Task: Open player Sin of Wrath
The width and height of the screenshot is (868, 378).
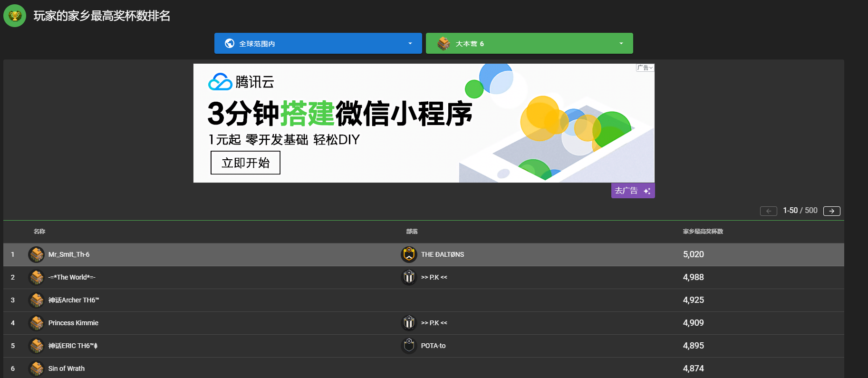Action: point(67,368)
